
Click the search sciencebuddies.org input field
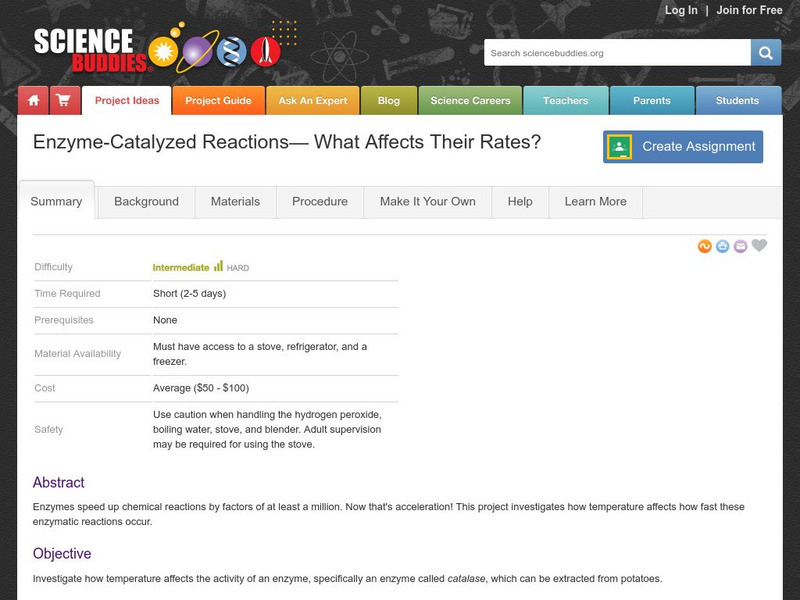(617, 53)
